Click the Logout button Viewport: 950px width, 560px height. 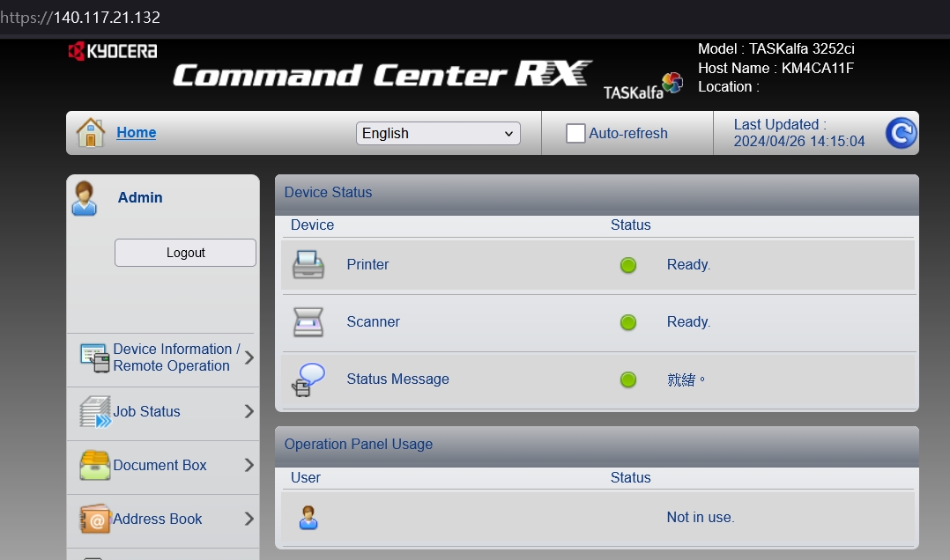pyautogui.click(x=185, y=253)
